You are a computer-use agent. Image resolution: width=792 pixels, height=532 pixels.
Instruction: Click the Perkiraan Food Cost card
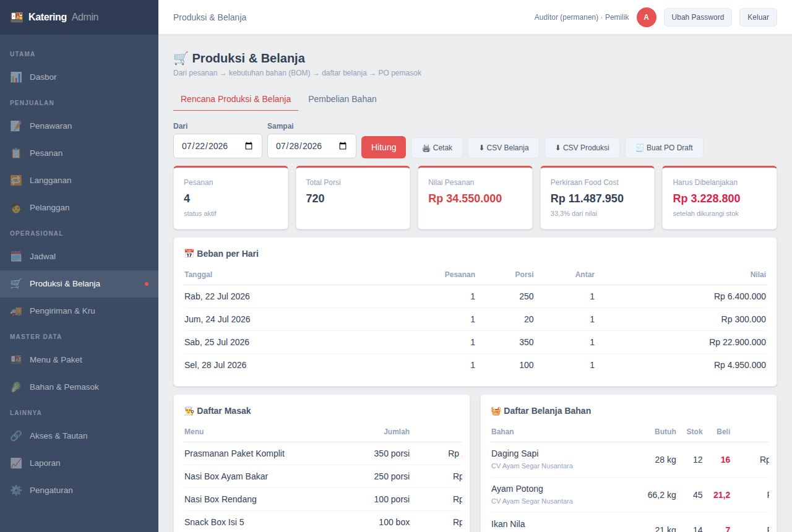click(x=597, y=198)
